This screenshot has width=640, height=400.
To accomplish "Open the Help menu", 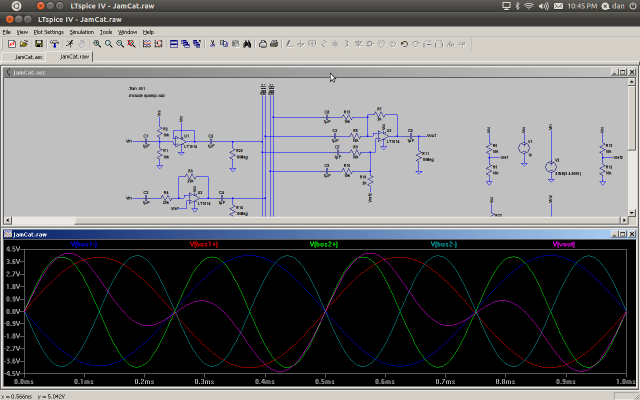I will [148, 32].
